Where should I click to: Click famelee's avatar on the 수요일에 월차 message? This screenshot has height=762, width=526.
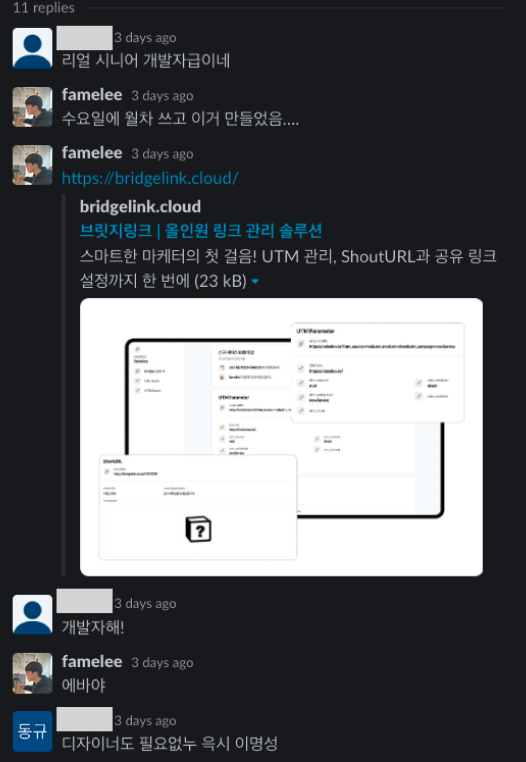[x=32, y=107]
